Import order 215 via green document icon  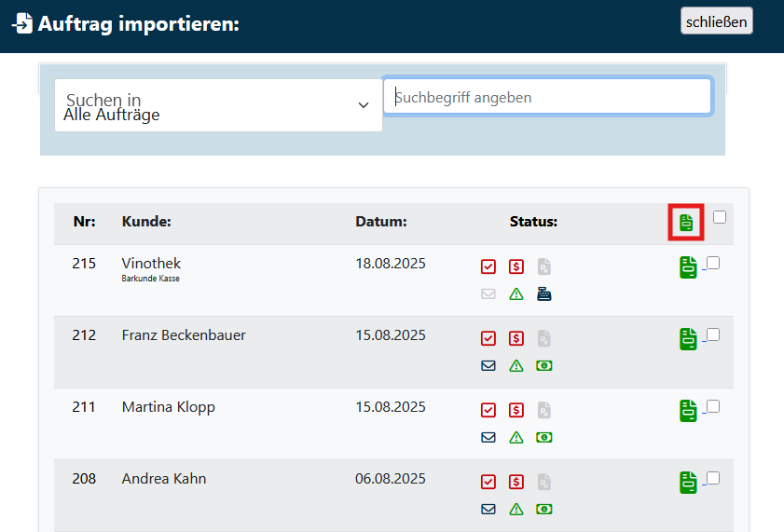[688, 267]
